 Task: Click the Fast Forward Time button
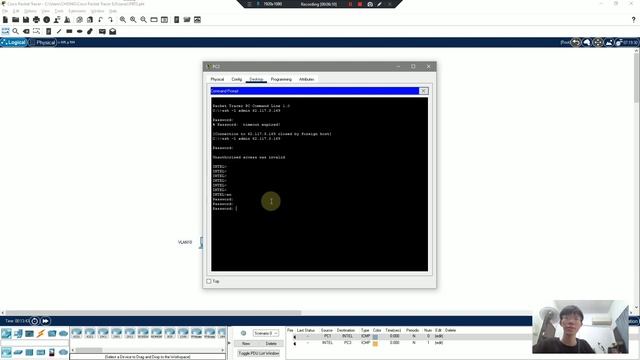pos(45,321)
